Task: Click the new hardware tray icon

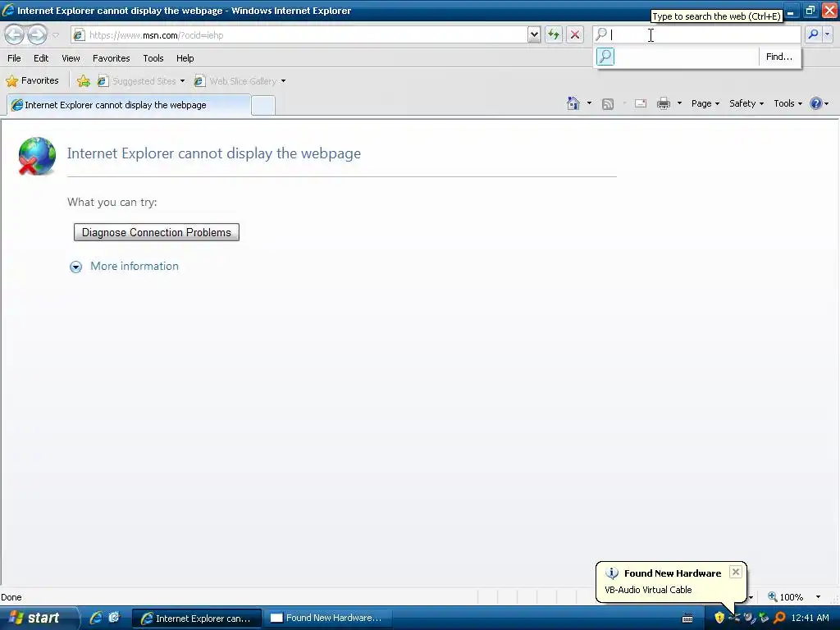Action: pos(734,619)
